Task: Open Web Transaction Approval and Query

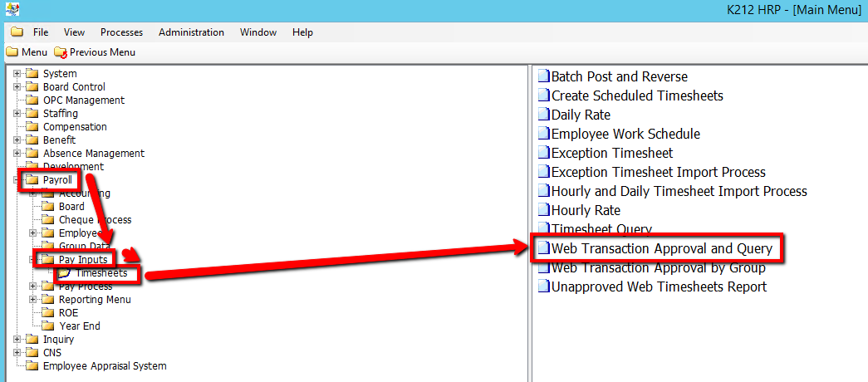Action: tap(661, 248)
